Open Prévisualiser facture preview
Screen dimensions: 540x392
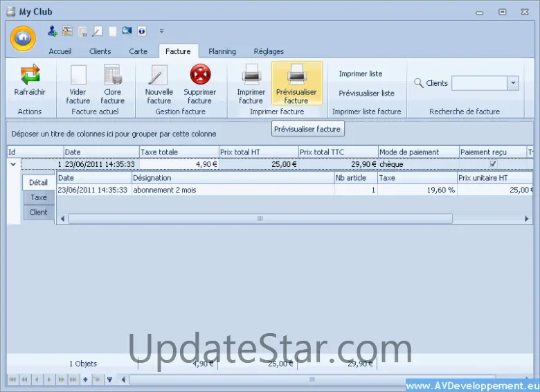[296, 73]
